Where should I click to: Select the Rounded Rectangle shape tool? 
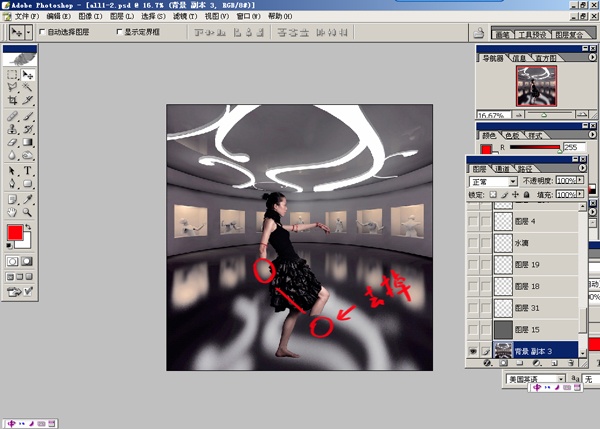pyautogui.click(x=27, y=183)
